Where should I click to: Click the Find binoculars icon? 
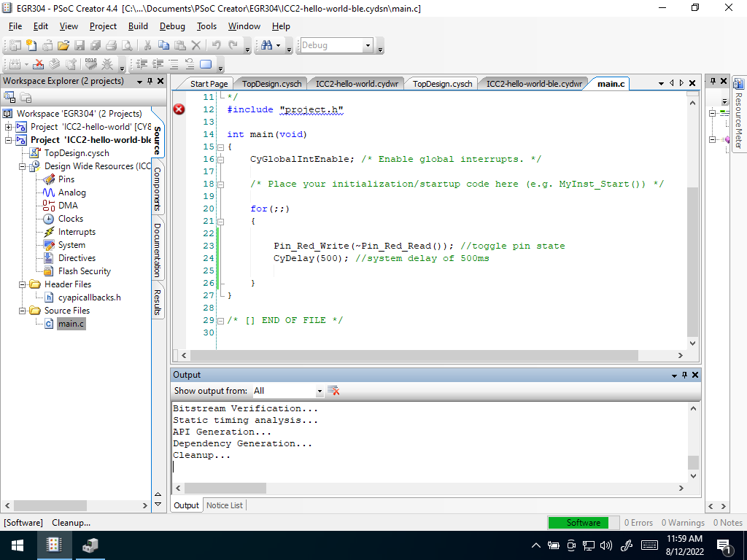(267, 45)
